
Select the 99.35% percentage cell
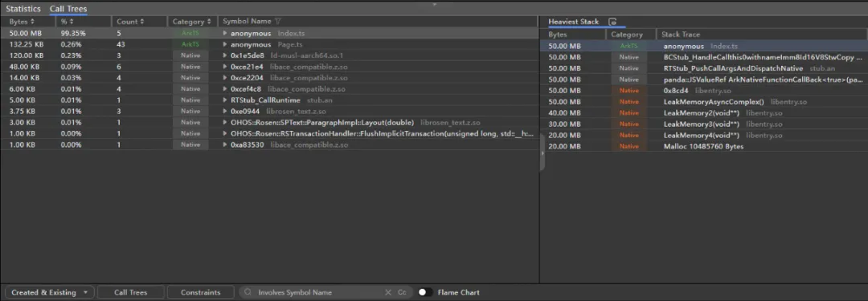(73, 33)
